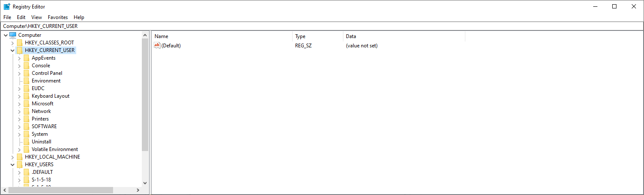This screenshot has height=195, width=644.
Task: Expand the Printers key arrow
Action: click(x=19, y=119)
